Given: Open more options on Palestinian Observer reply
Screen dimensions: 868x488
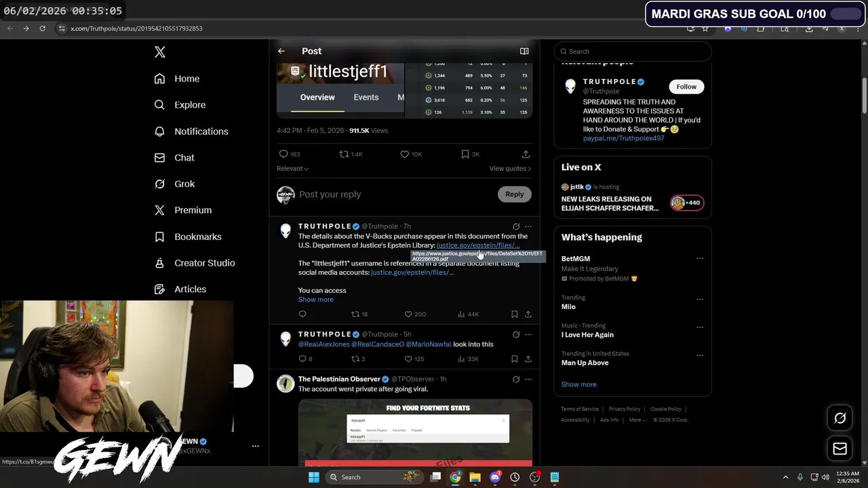Looking at the screenshot, I should click(528, 380).
